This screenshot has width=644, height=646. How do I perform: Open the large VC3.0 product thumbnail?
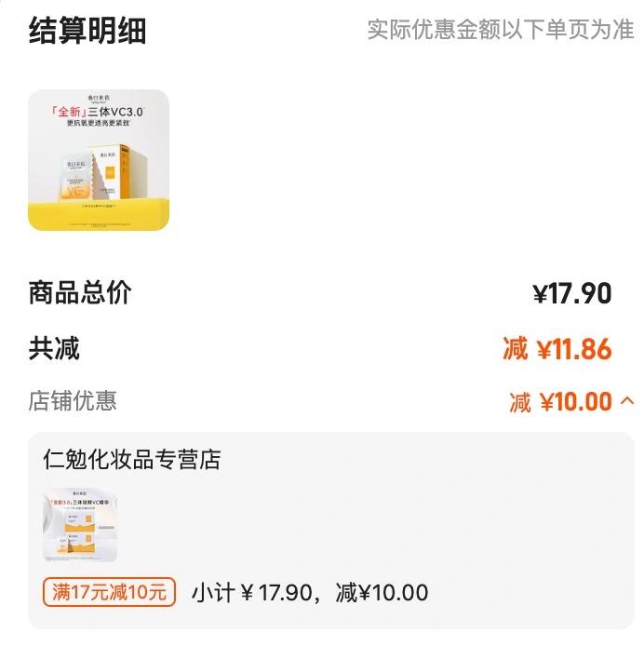coord(99,160)
